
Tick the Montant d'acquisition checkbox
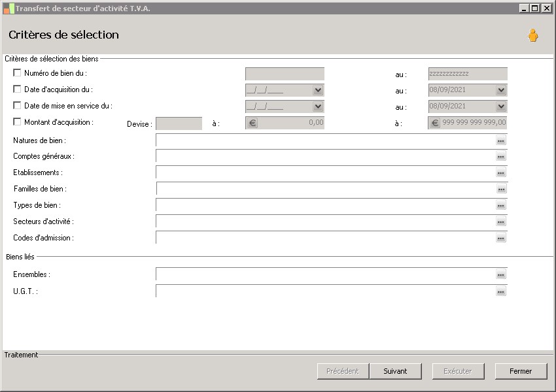[17, 122]
